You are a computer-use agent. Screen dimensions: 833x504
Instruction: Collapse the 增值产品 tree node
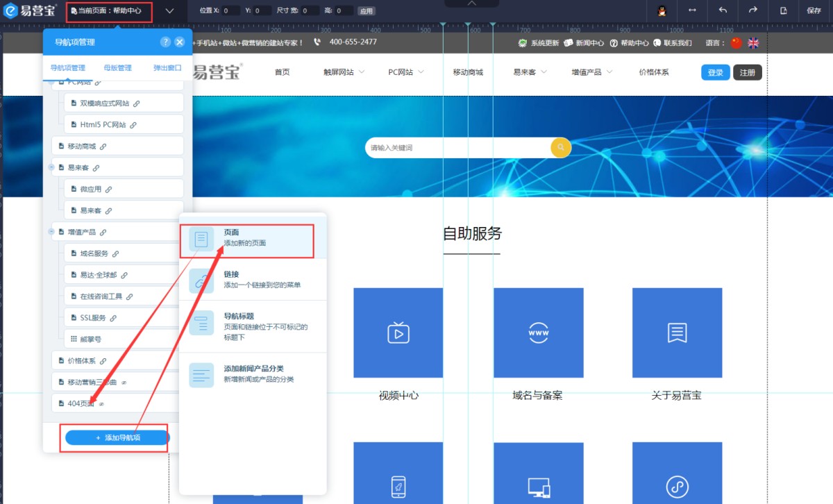(51, 232)
